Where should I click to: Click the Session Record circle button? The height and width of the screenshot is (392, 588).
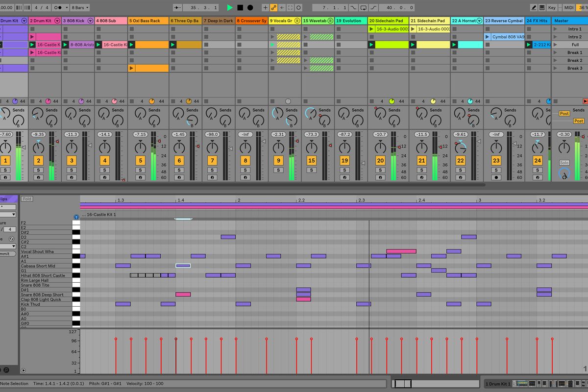click(x=298, y=8)
